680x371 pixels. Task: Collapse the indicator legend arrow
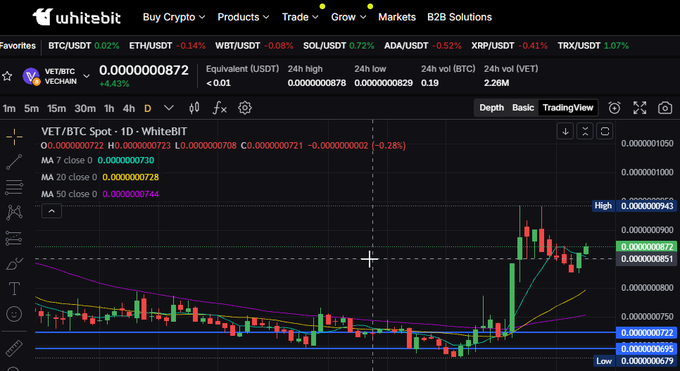click(52, 211)
